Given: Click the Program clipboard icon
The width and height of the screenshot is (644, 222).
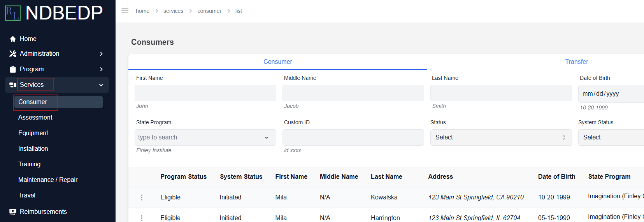Looking at the screenshot, I should (x=13, y=69).
